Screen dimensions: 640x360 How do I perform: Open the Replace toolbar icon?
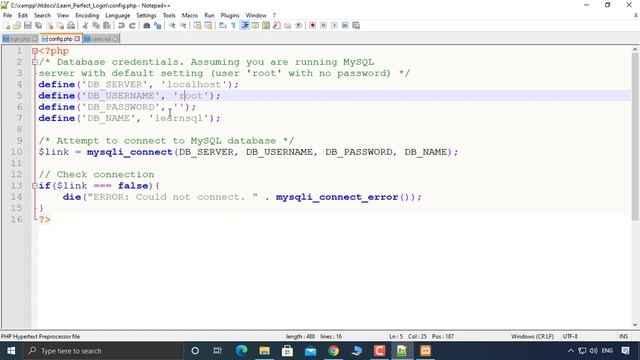(x=158, y=25)
